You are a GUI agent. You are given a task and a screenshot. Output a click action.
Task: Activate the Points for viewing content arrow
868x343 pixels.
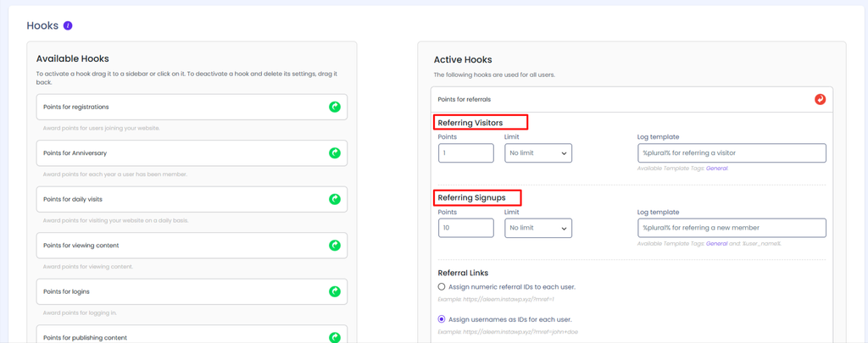coord(334,245)
